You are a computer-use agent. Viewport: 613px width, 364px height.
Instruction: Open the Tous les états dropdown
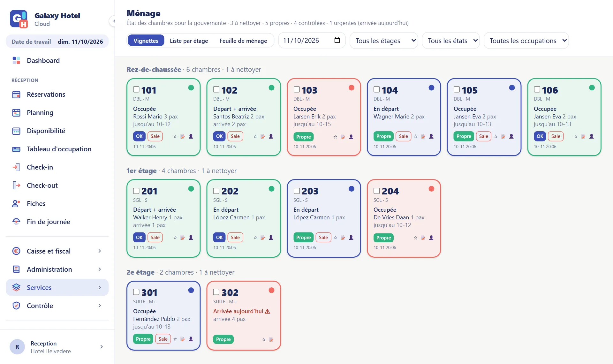451,41
